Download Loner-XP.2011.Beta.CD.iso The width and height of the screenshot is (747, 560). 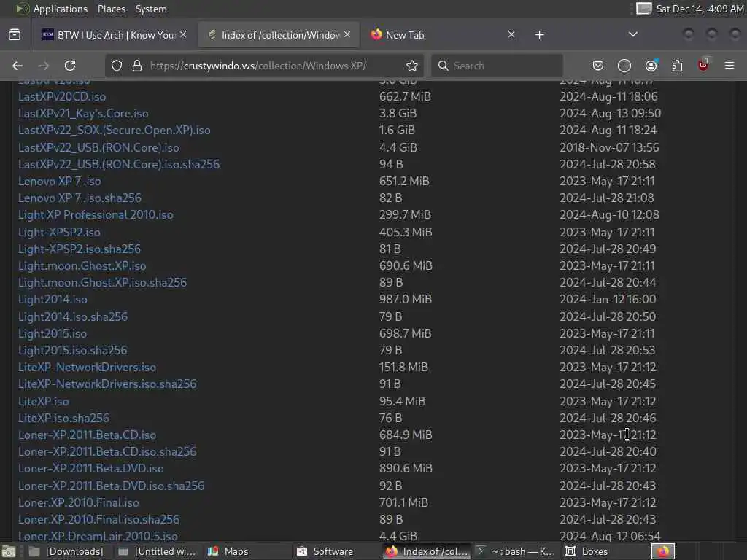[88, 435]
